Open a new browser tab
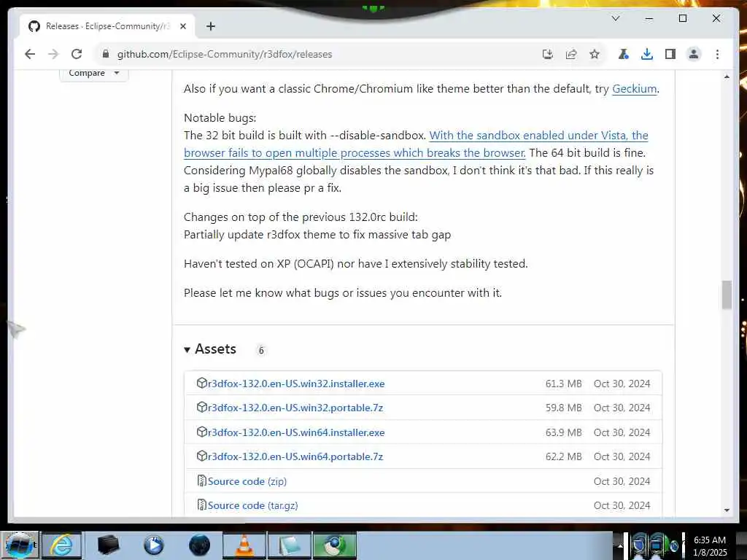Image resolution: width=747 pixels, height=560 pixels. tap(211, 26)
